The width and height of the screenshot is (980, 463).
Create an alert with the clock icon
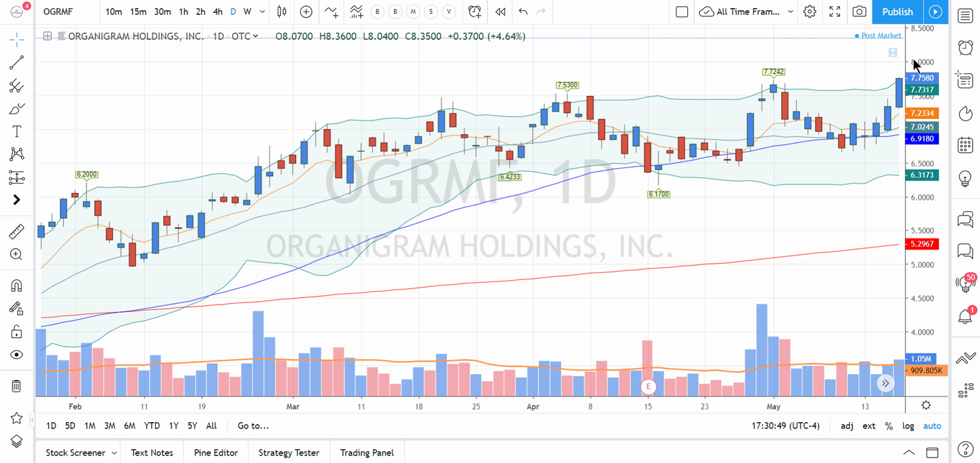tap(475, 12)
